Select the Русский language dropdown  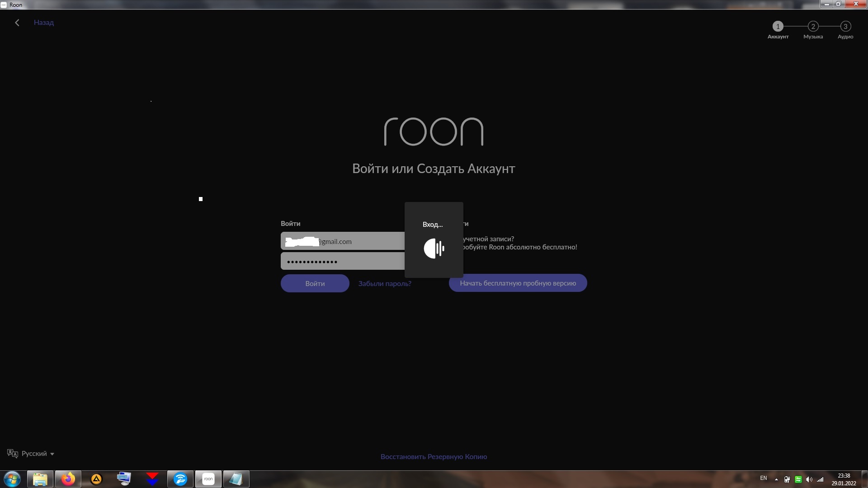click(31, 454)
